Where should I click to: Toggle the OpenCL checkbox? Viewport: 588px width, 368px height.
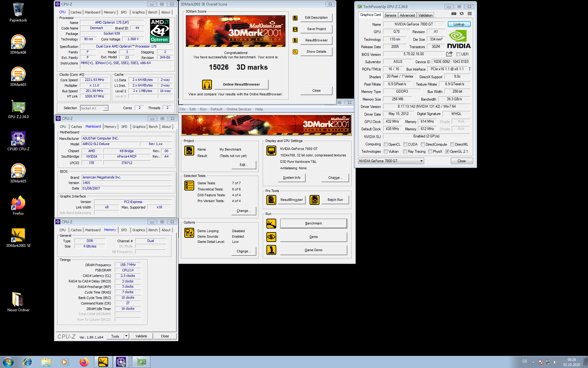(x=386, y=144)
